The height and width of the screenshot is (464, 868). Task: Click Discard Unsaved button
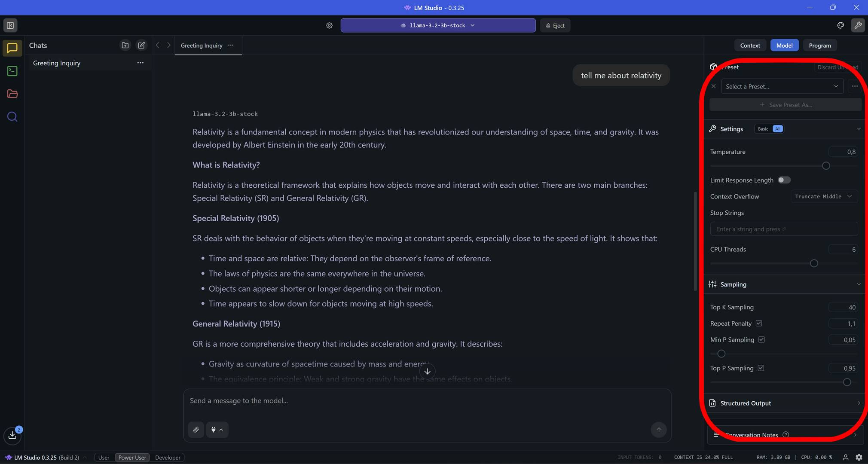click(837, 67)
